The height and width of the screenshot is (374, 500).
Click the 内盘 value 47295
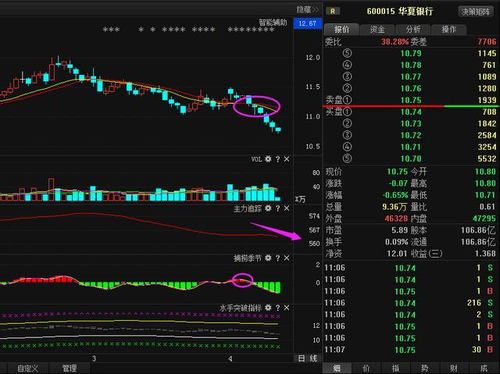[x=484, y=218]
